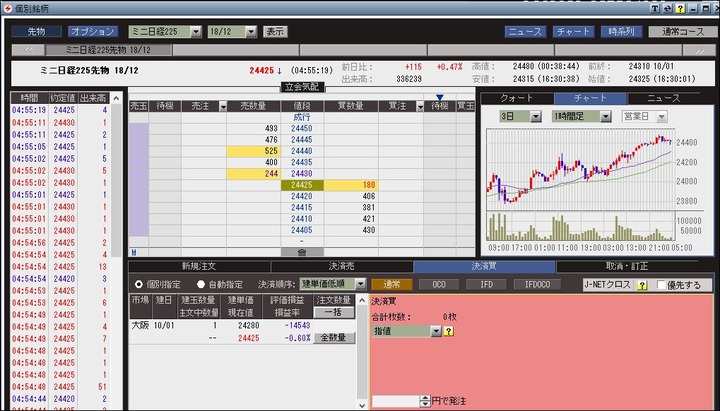Click the center board icon below price ladder
The height and width of the screenshot is (411, 720).
pos(302,252)
